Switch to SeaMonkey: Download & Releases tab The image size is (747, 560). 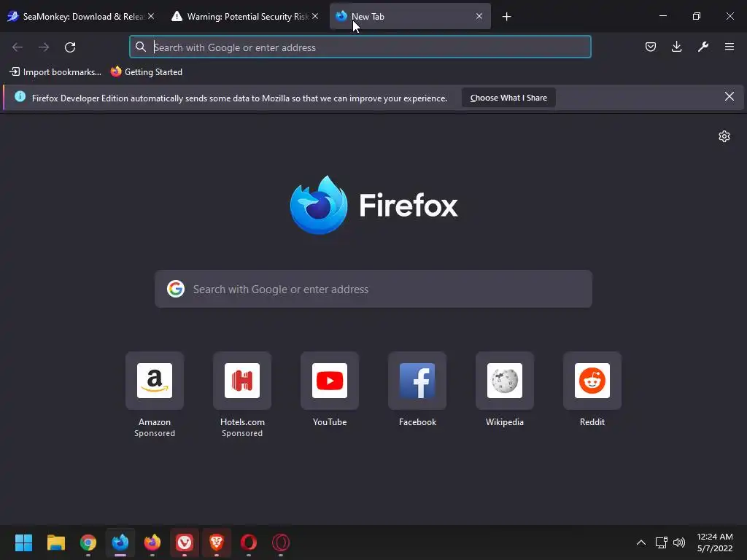(x=80, y=17)
